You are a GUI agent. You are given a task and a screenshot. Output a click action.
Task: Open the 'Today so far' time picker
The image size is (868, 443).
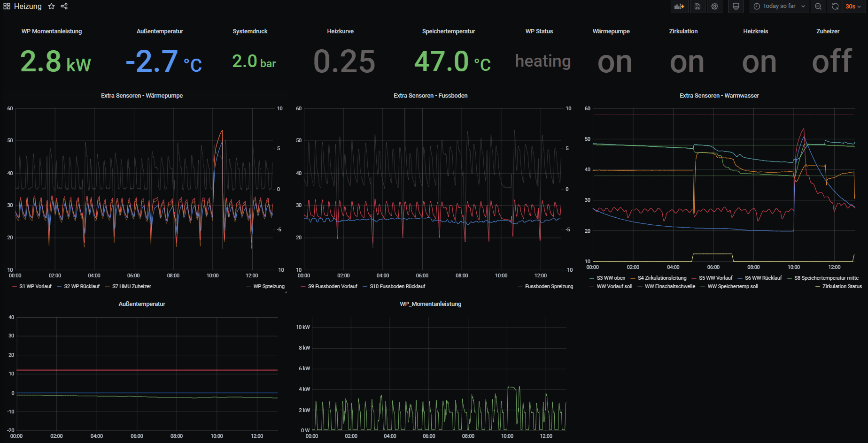click(779, 7)
